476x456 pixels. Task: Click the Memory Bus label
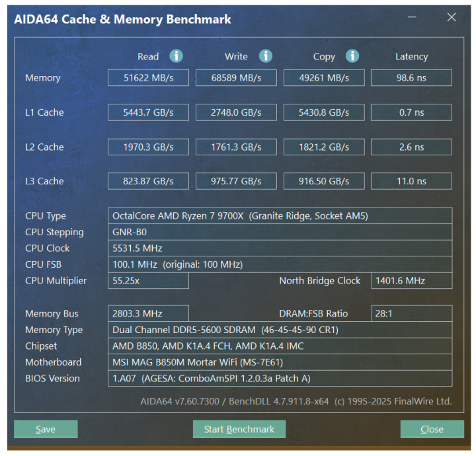click(52, 314)
